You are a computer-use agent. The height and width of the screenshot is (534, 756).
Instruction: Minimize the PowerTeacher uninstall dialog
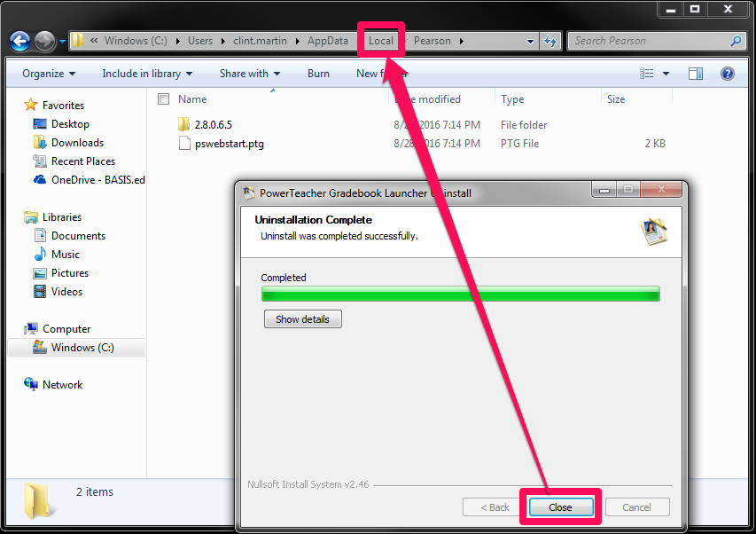604,190
